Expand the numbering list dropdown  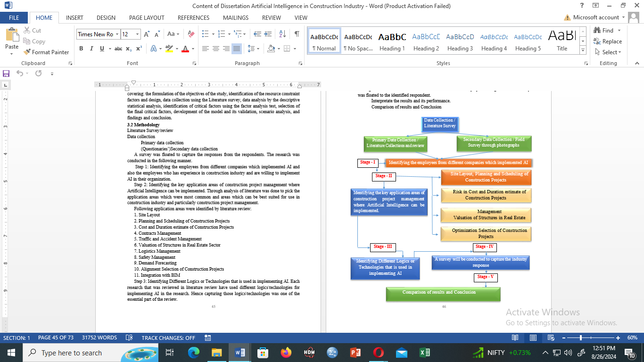(229, 34)
